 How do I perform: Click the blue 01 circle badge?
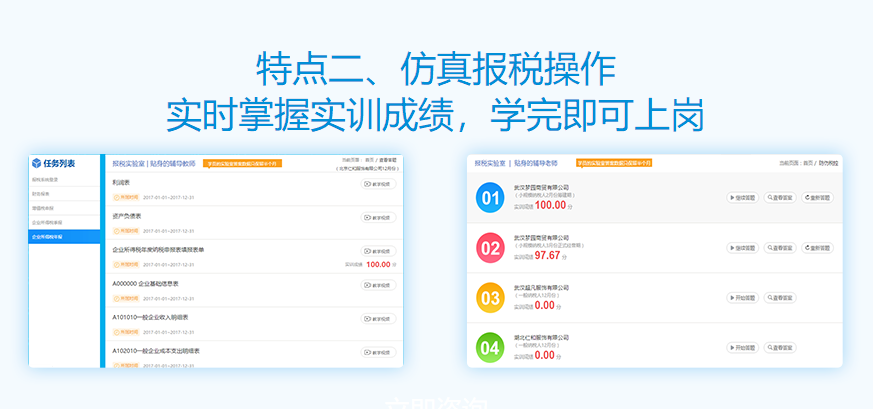[490, 198]
